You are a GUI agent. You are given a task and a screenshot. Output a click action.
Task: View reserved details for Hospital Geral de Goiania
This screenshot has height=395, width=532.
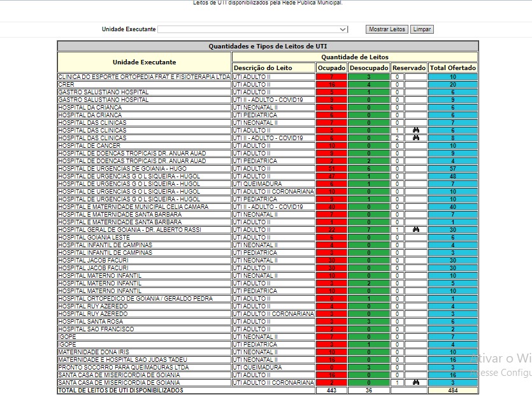pyautogui.click(x=416, y=230)
